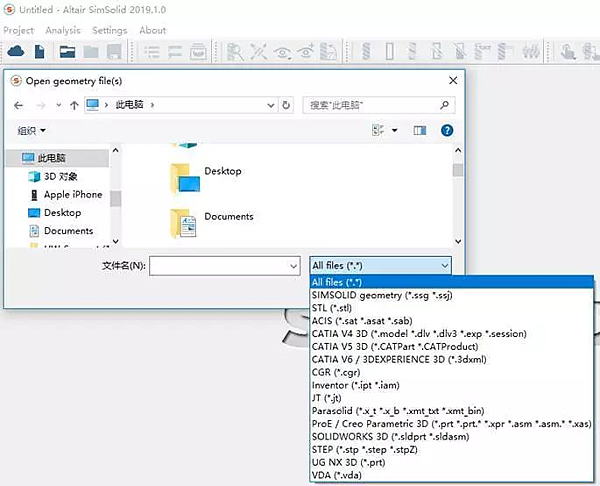Click the hollow rectangle toolbar icon

pyautogui.click(x=390, y=51)
